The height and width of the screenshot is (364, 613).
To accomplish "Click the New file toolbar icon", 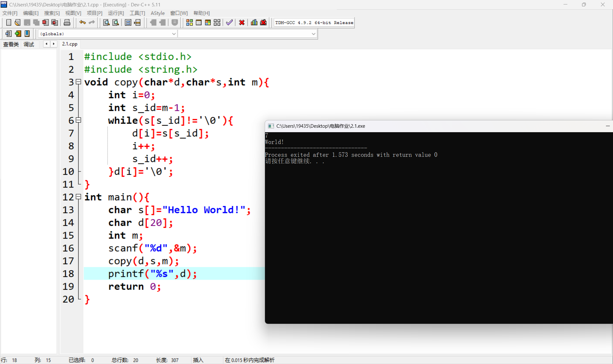I will 9,22.
